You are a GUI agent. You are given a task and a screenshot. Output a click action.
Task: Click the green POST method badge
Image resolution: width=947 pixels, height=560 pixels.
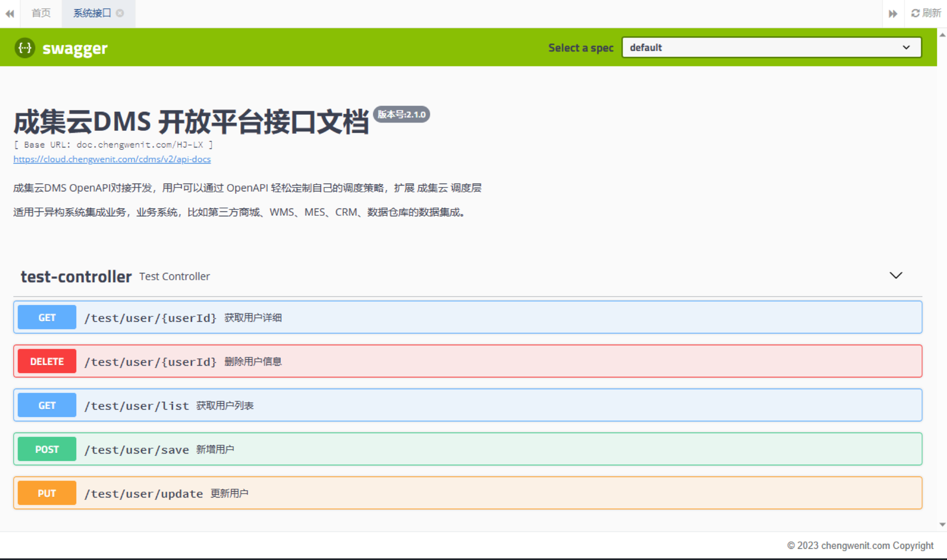point(47,449)
